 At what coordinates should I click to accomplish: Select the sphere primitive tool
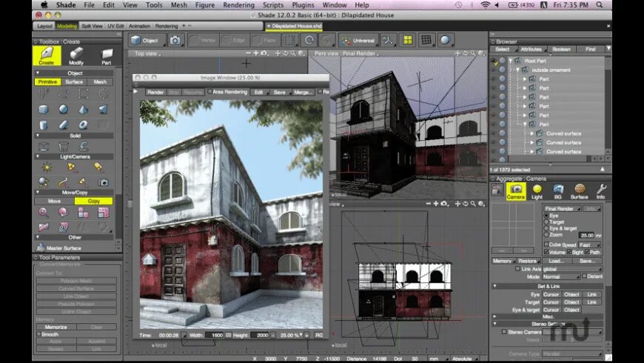[63, 110]
